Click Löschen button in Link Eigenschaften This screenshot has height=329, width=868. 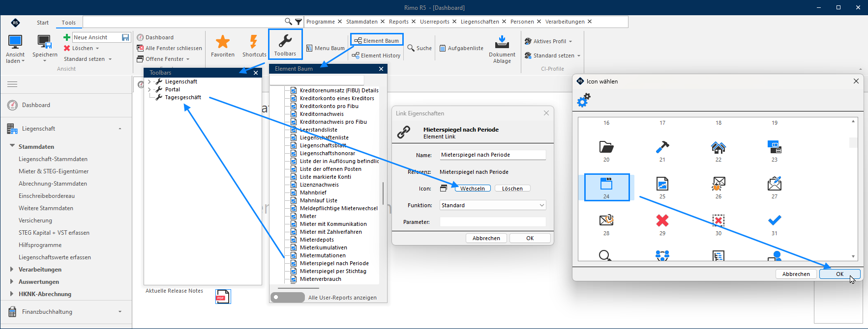tap(512, 189)
